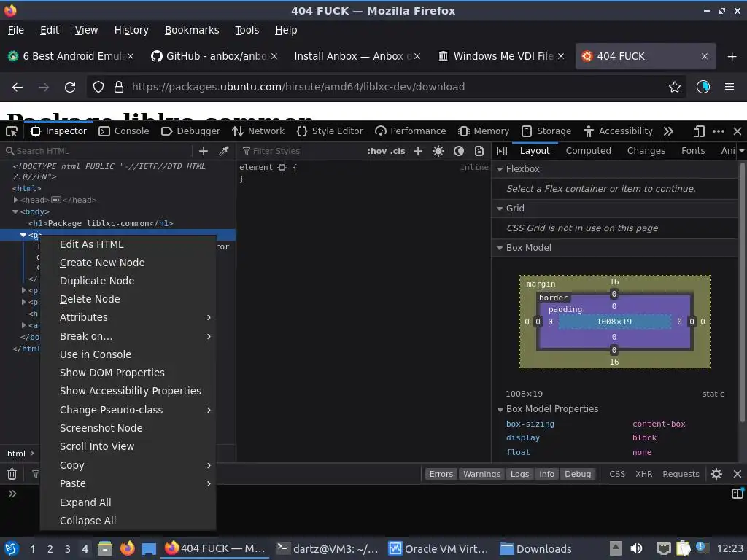Toggle the Errors console filter

point(441,474)
